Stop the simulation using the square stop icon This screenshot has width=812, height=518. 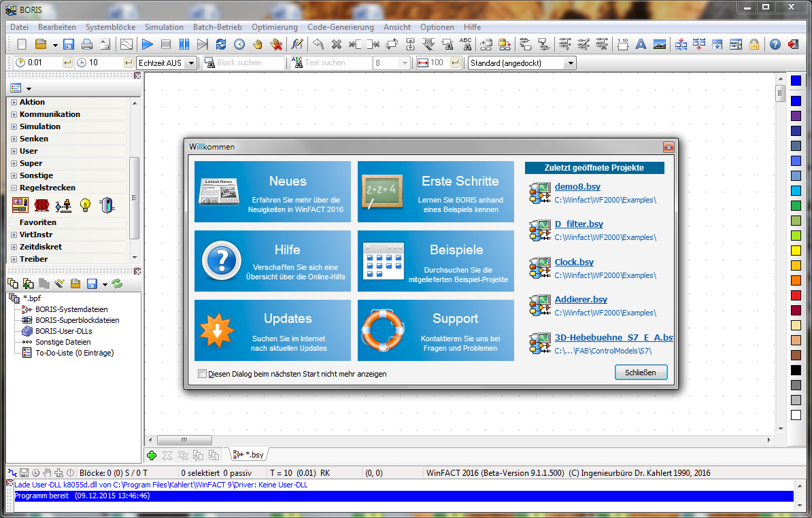point(166,44)
